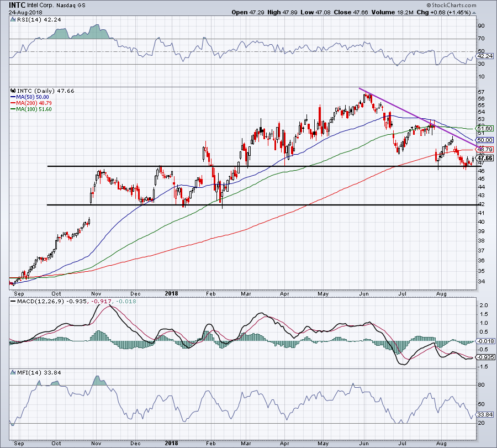Click the red line marker beside MA(200)
497x448 pixels.
[x=13, y=103]
